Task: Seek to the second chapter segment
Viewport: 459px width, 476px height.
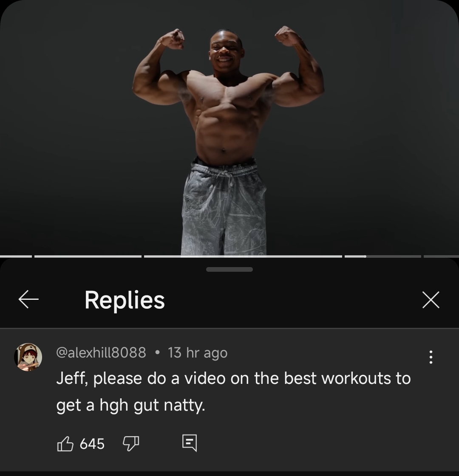Action: coord(88,256)
